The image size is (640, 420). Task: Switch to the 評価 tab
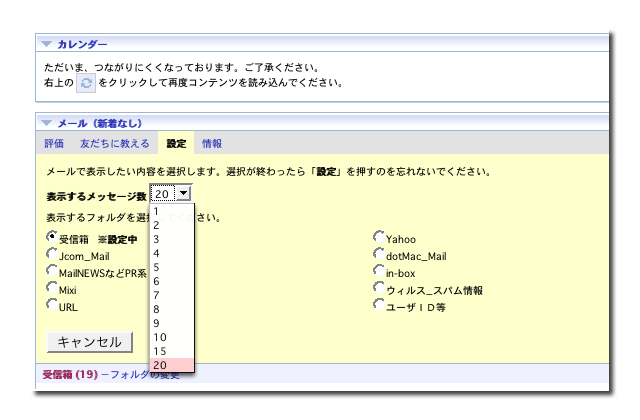54,143
